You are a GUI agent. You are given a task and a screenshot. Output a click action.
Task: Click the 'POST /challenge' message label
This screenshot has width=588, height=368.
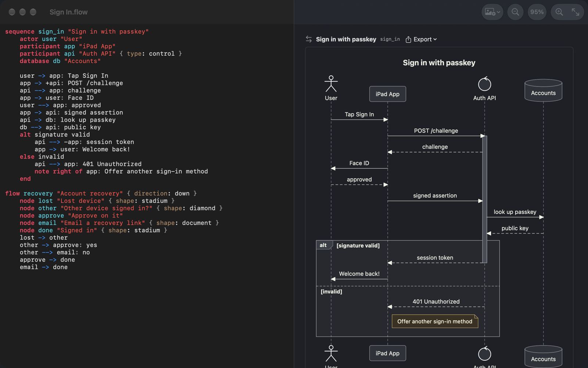coord(436,131)
